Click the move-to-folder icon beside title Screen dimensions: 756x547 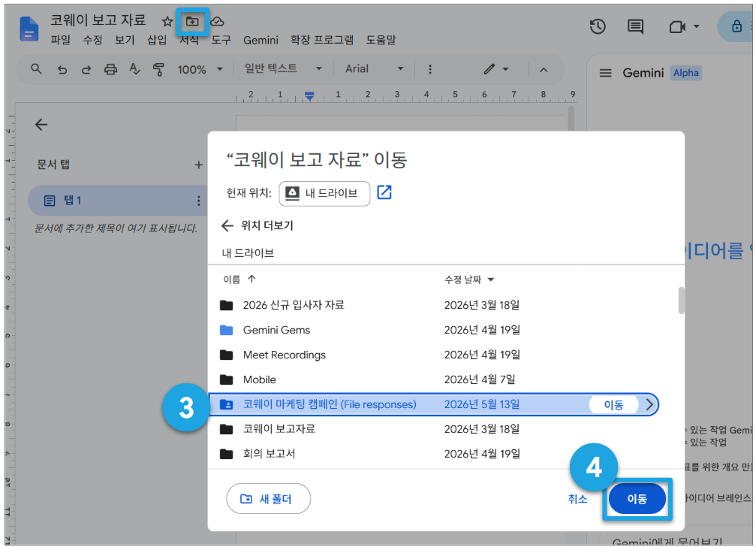pyautogui.click(x=192, y=21)
